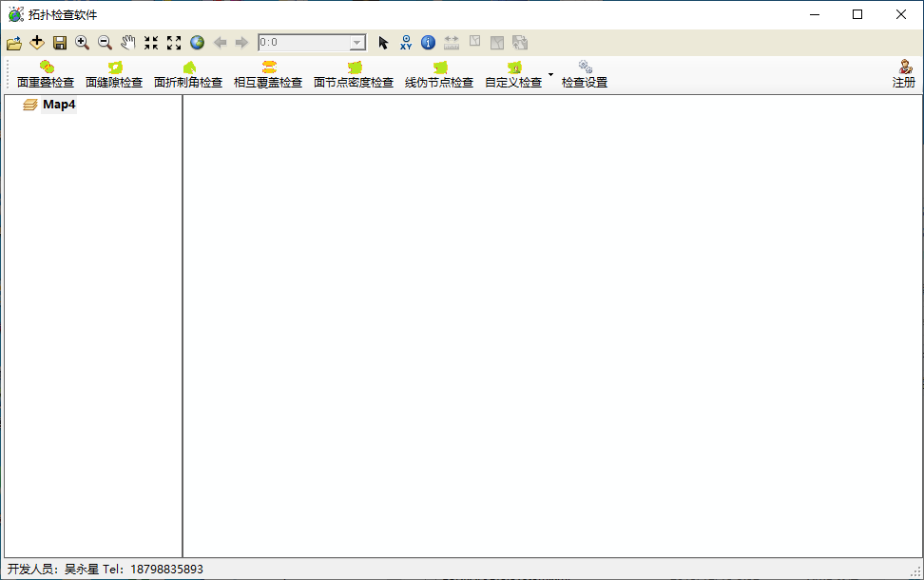Open 检查设置 check settings
The image size is (924, 580).
(x=584, y=75)
